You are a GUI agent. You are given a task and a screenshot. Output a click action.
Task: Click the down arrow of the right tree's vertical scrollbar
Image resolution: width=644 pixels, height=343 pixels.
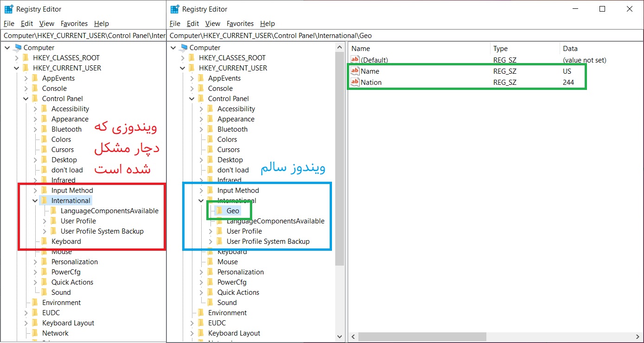point(340,337)
